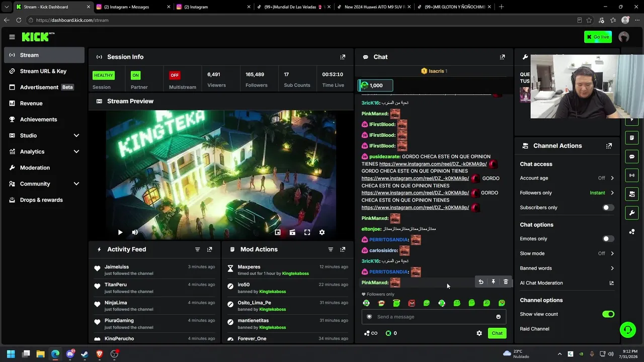
Task: Open Activity Feed filter options
Action: click(x=197, y=249)
